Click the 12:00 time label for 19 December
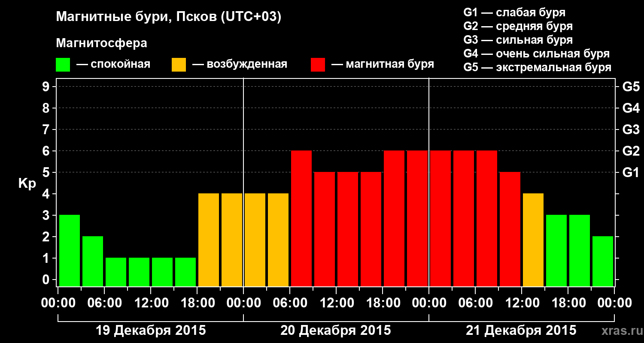Image resolution: width=644 pixels, height=343 pixels. click(151, 303)
